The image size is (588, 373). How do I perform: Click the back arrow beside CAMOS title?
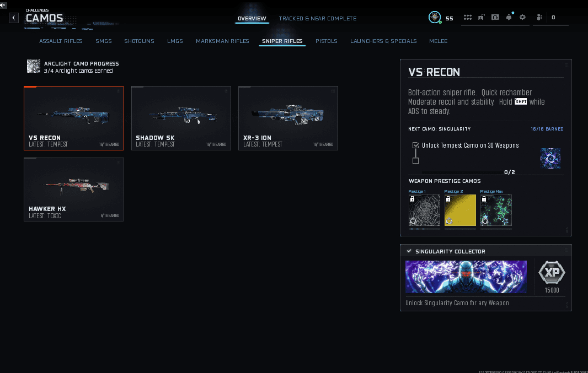14,18
